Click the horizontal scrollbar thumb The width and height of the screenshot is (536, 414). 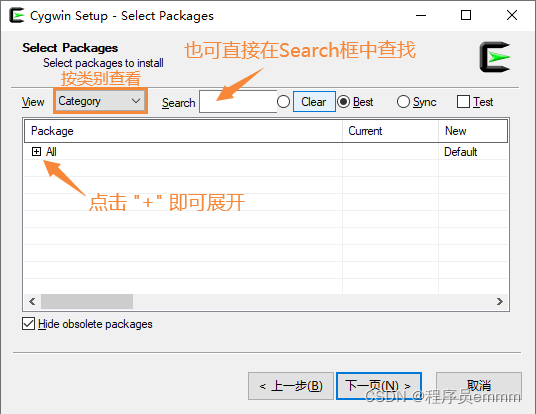click(87, 301)
